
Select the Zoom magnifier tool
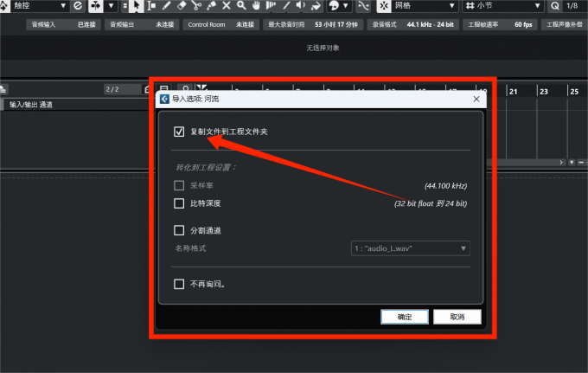tap(241, 6)
